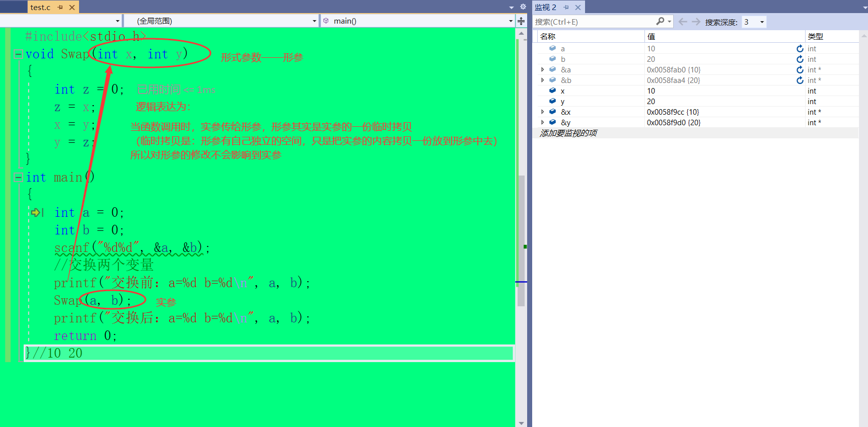Click variable icon of &y row

(552, 122)
